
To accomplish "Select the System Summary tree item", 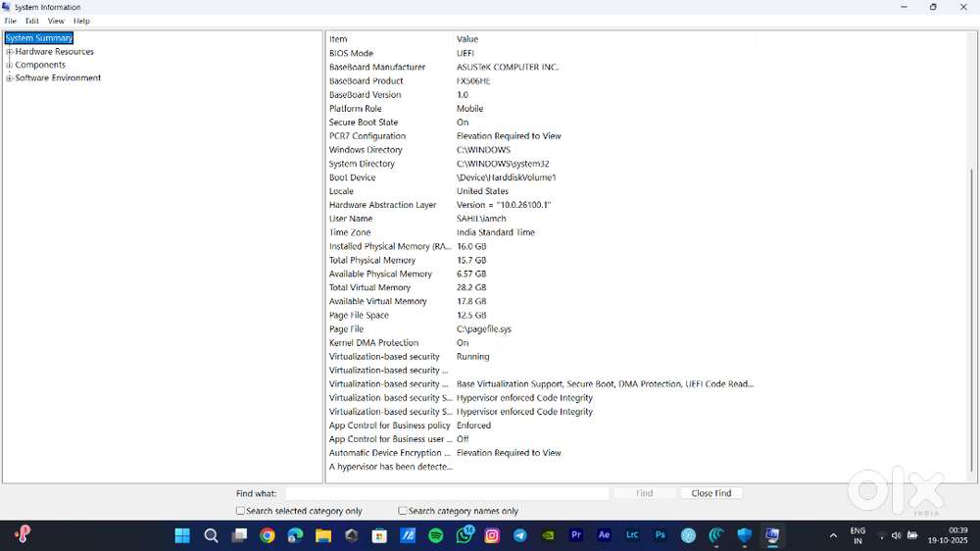I will pyautogui.click(x=39, y=38).
